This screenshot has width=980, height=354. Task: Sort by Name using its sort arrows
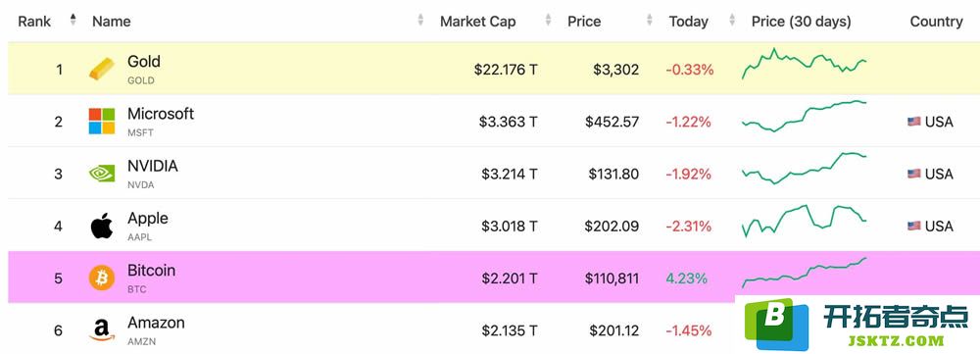pyautogui.click(x=421, y=20)
